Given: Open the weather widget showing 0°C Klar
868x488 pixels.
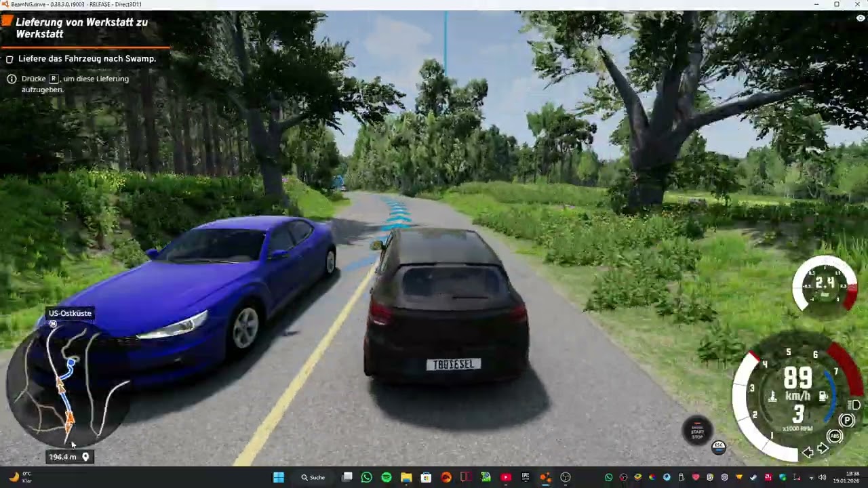Looking at the screenshot, I should 20,477.
